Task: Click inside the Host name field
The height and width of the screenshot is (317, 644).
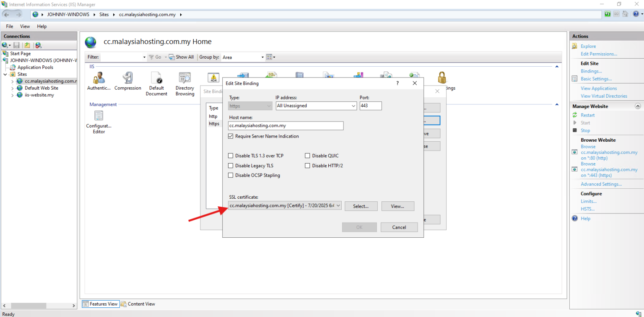Action: click(286, 125)
